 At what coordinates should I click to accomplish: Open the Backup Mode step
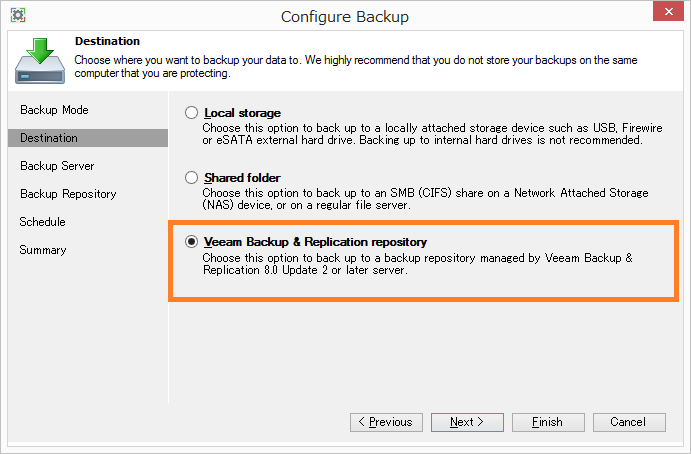54,110
